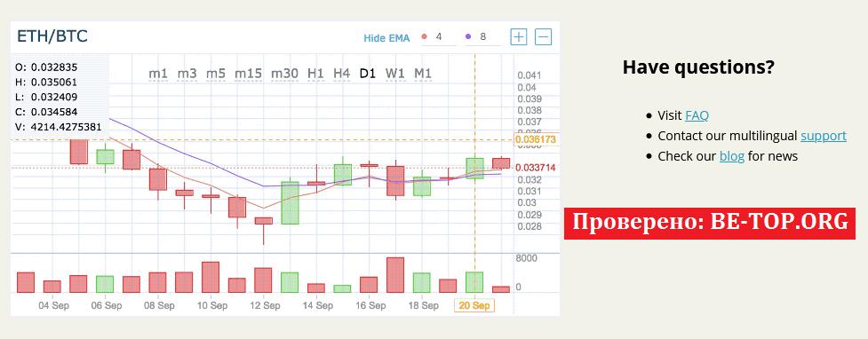Click the 12 Sep date label
The height and width of the screenshot is (339, 868).
click(264, 306)
